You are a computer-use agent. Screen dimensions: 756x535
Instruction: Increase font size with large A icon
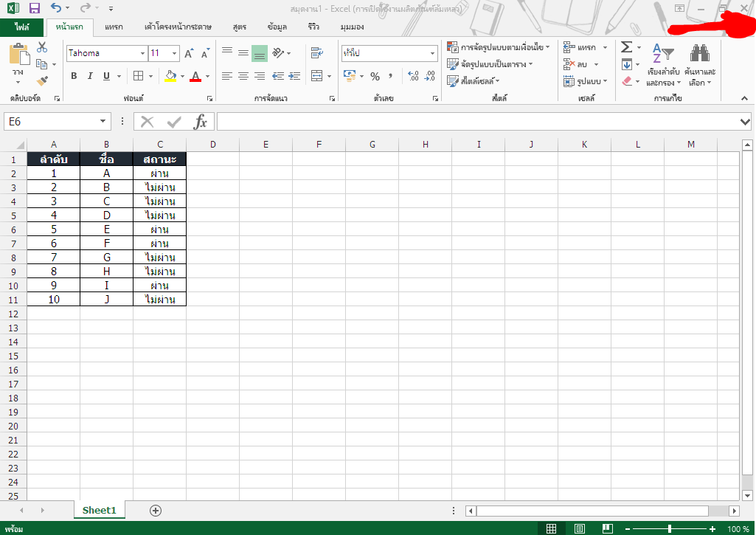(189, 53)
